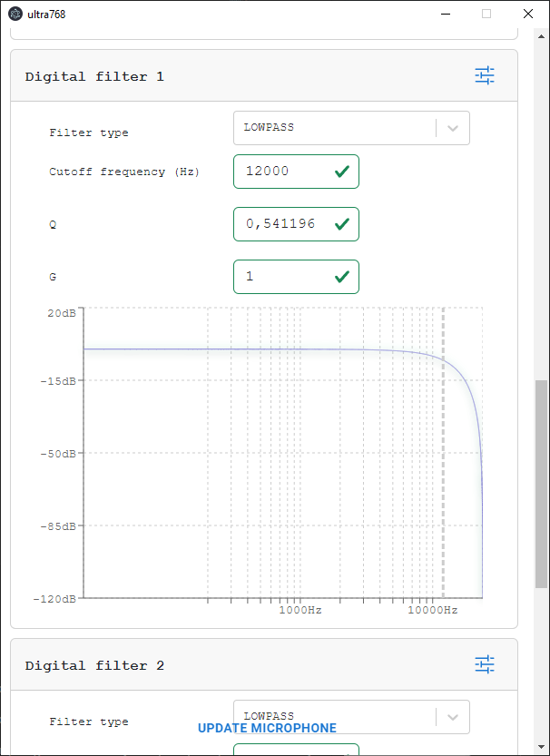Click the vertical scrollbar thumb
This screenshot has height=756, width=550.
click(541, 484)
